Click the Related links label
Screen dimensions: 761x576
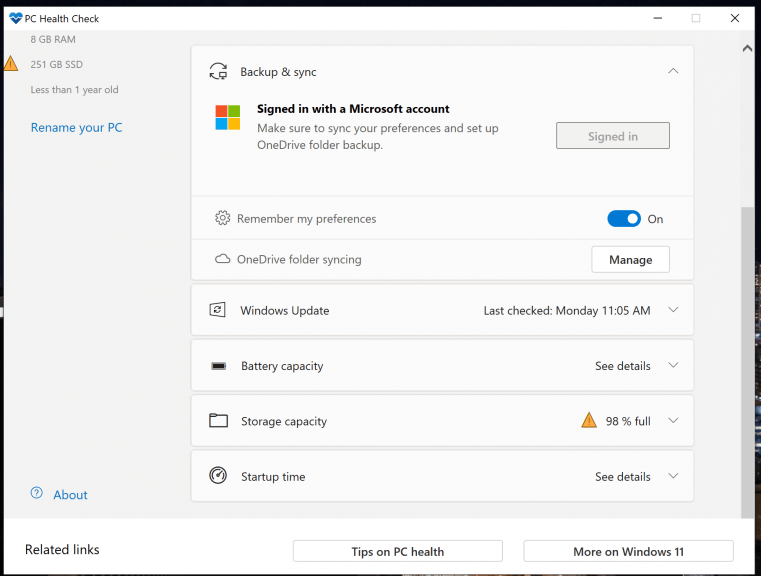[x=62, y=549]
